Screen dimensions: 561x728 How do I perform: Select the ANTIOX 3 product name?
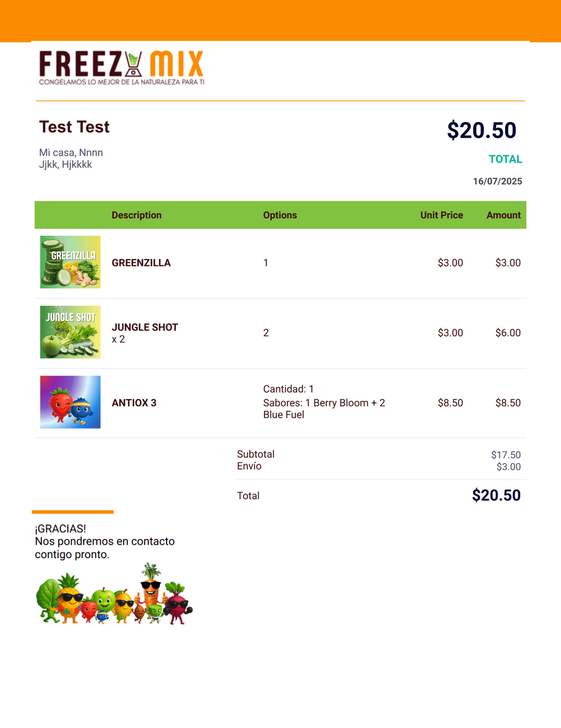coord(134,402)
